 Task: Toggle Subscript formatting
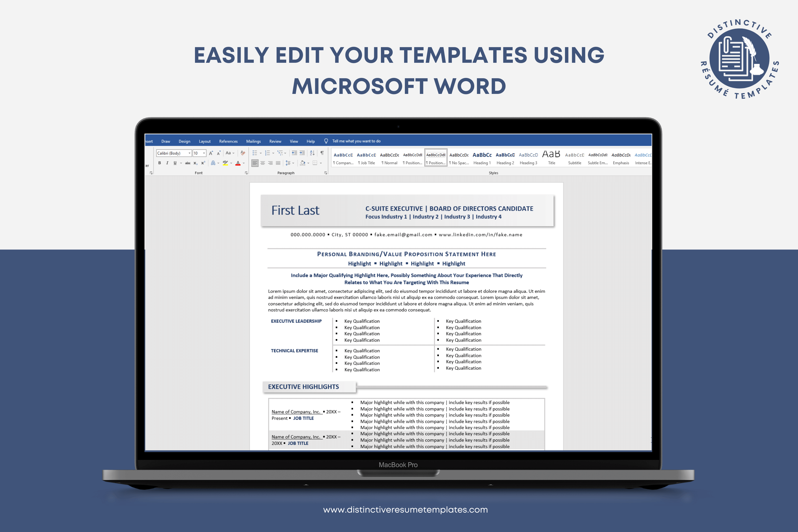tap(196, 163)
